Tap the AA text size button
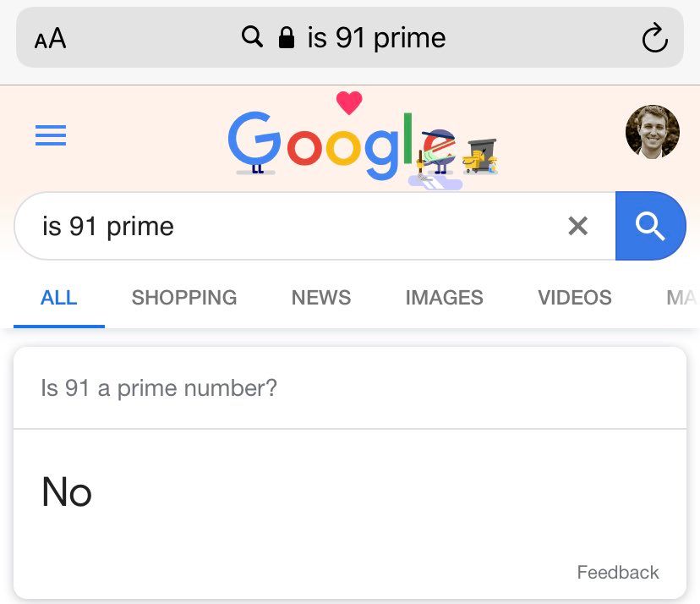The height and width of the screenshot is (604, 700). (51, 38)
